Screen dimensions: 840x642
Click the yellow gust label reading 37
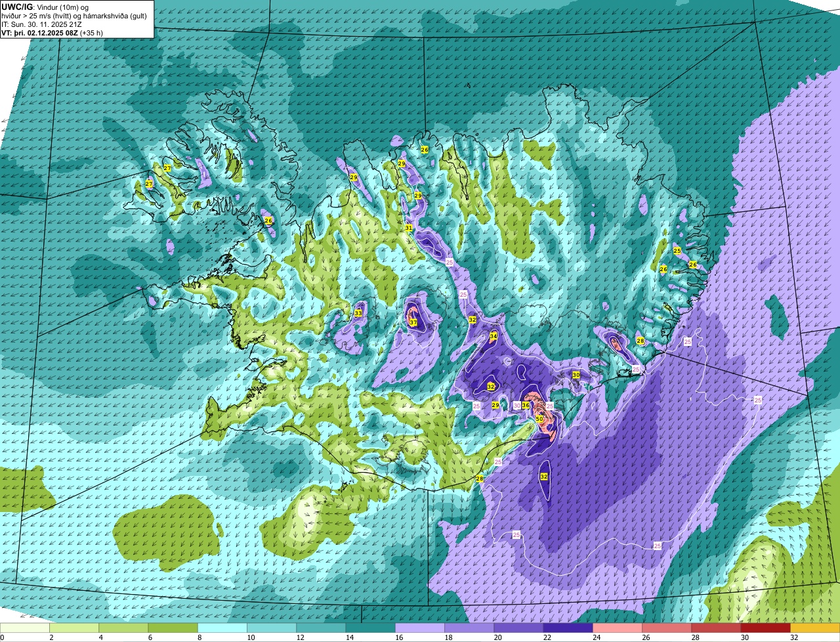click(413, 322)
